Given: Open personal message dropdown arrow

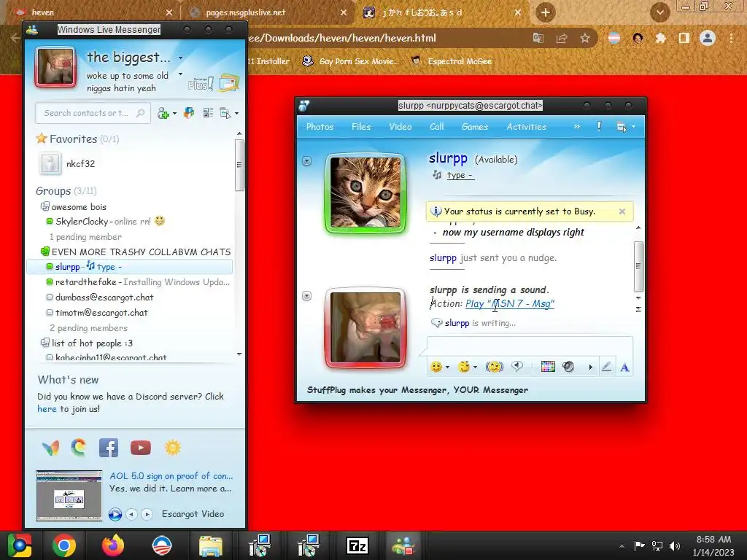Looking at the screenshot, I should 181,74.
